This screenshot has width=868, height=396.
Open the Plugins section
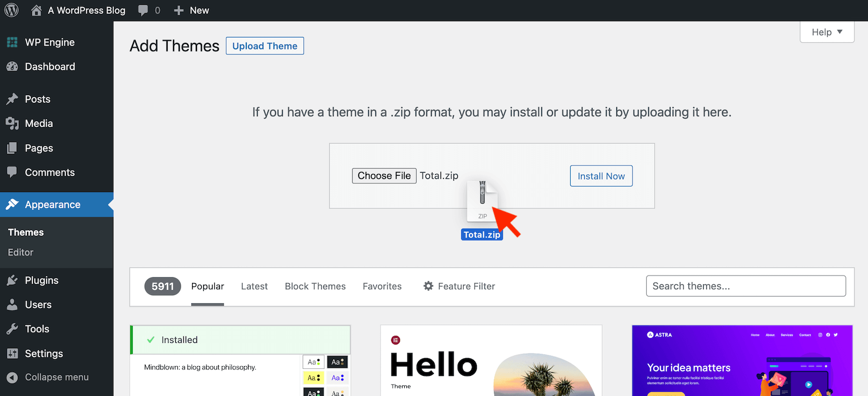tap(42, 280)
